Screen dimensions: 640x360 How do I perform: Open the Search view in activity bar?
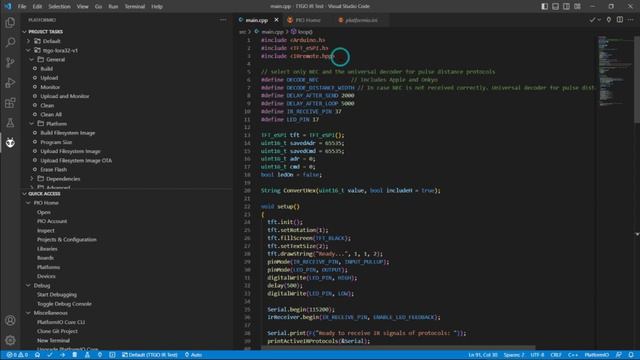10,42
